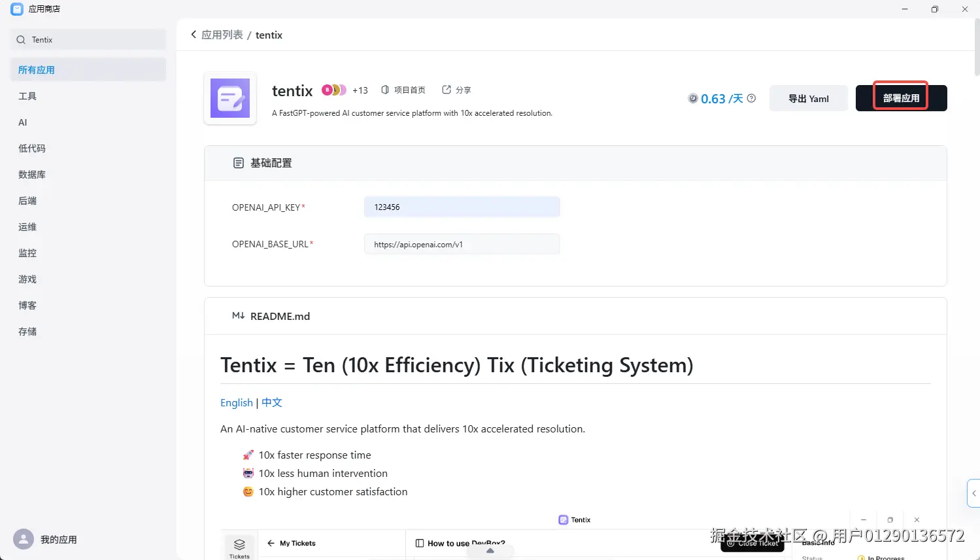The width and height of the screenshot is (980, 560).
Task: Select the 所有应用 category
Action: coord(88,70)
